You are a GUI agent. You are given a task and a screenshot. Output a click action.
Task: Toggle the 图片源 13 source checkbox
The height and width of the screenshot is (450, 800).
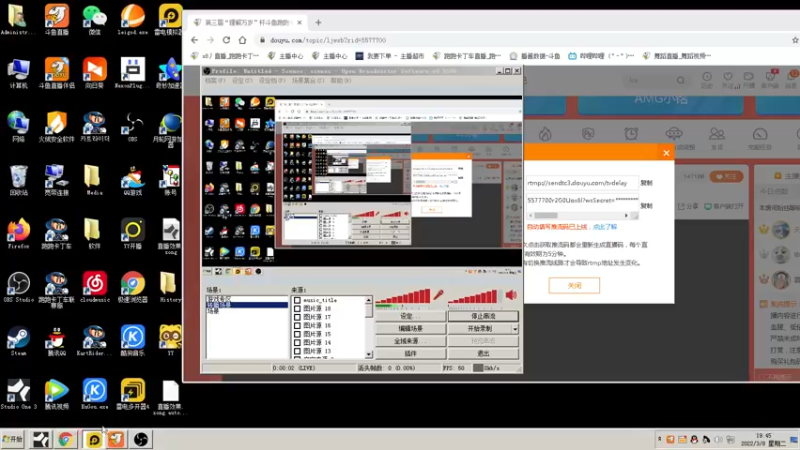coord(297,351)
